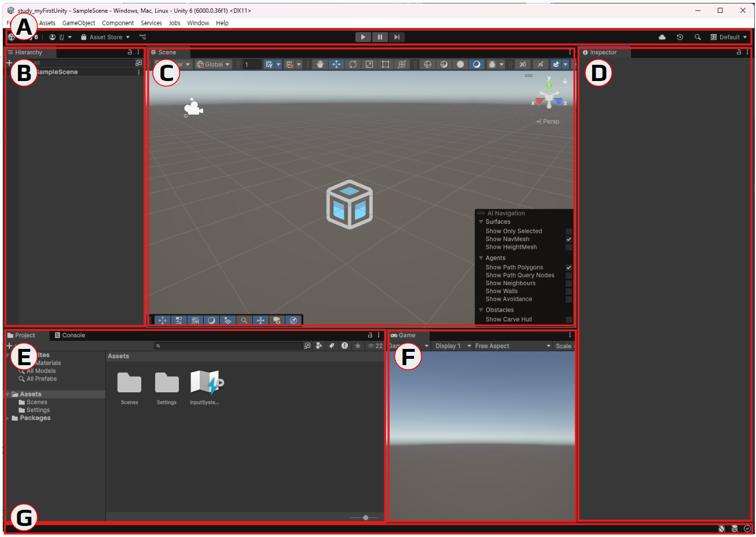The height and width of the screenshot is (537, 756).
Task: Click the snap increment settings icon
Action: (289, 64)
